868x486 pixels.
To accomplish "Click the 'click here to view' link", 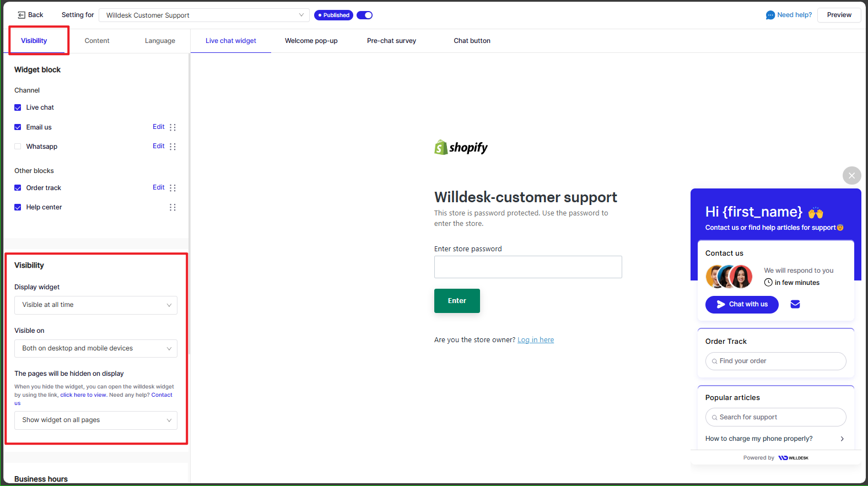I will point(83,395).
